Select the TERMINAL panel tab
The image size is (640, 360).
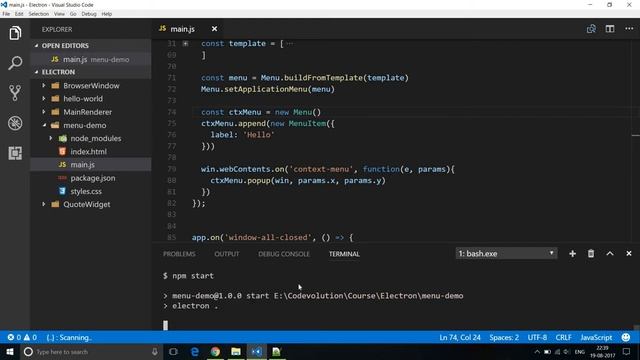[x=344, y=254]
